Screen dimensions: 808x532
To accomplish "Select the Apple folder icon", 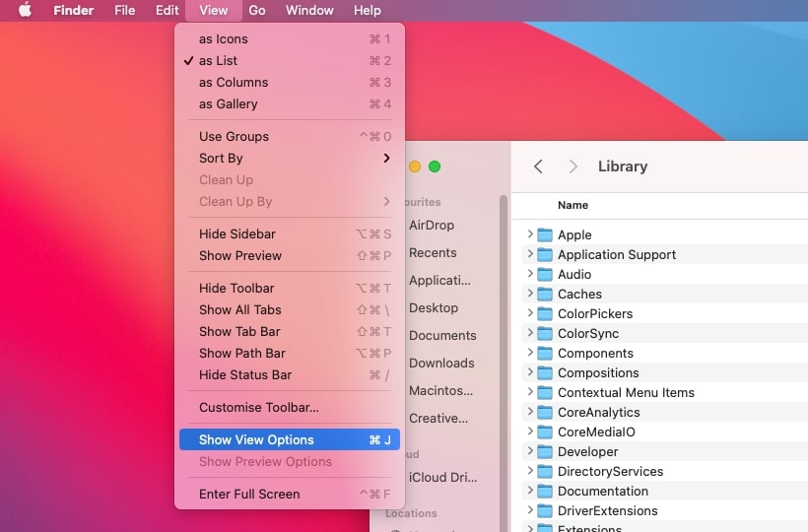I will point(545,234).
